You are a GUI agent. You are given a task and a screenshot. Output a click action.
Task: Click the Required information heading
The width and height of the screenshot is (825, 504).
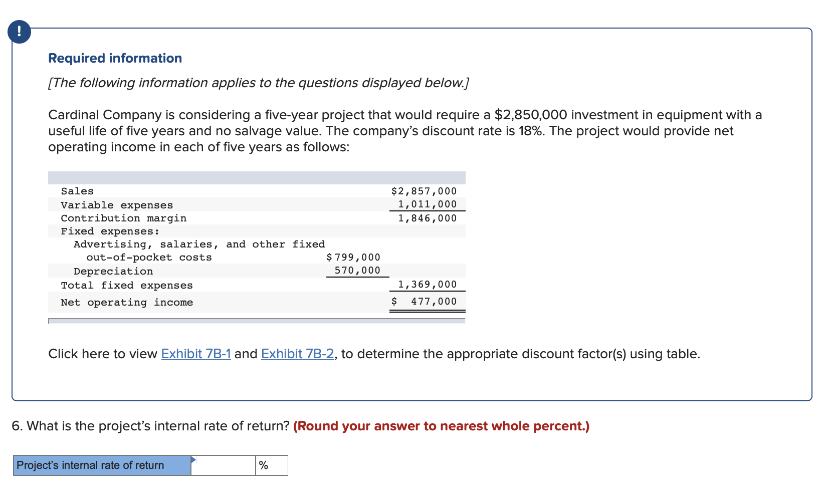coord(114,58)
